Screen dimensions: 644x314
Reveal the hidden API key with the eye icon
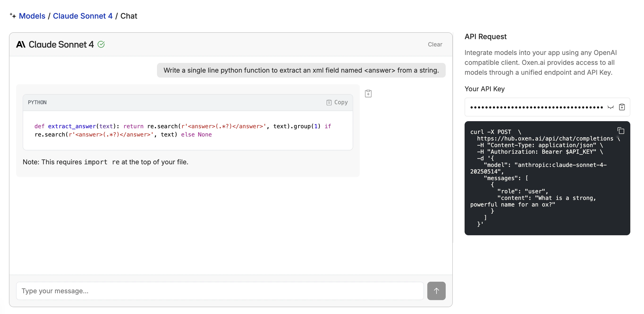610,107
